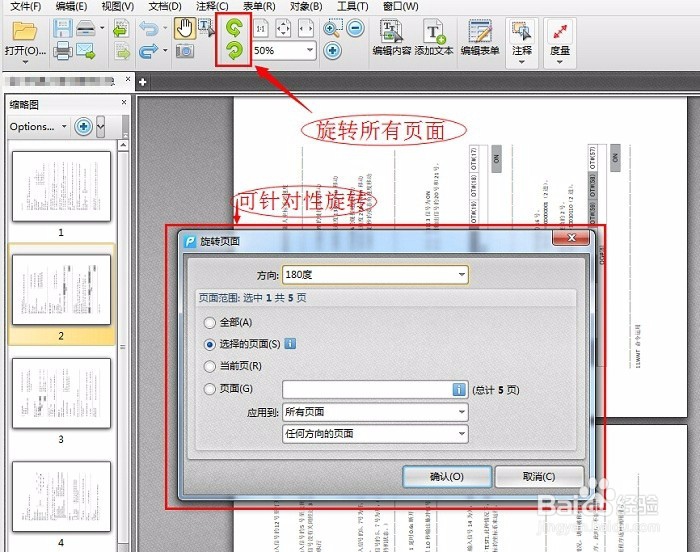Open the 应用到 所有页面 dropdown
Viewport: 700px width, 552px height.
tap(375, 412)
